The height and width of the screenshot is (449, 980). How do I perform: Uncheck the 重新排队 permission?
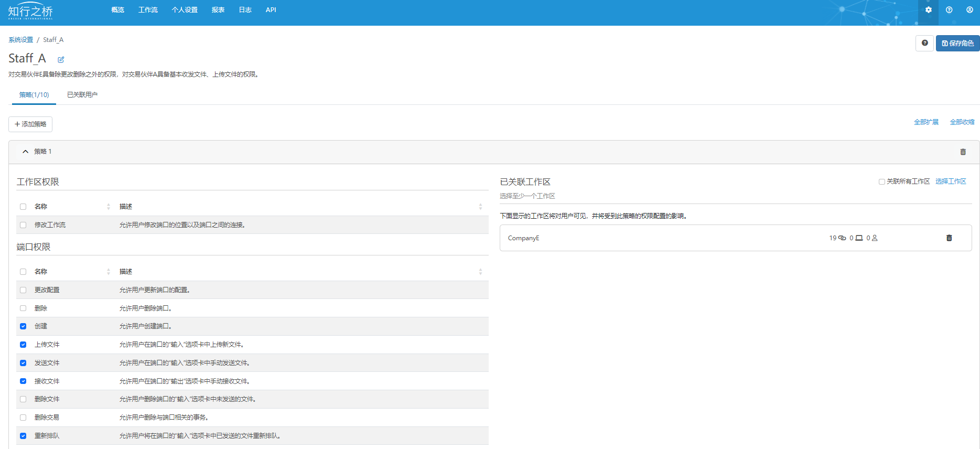(23, 436)
